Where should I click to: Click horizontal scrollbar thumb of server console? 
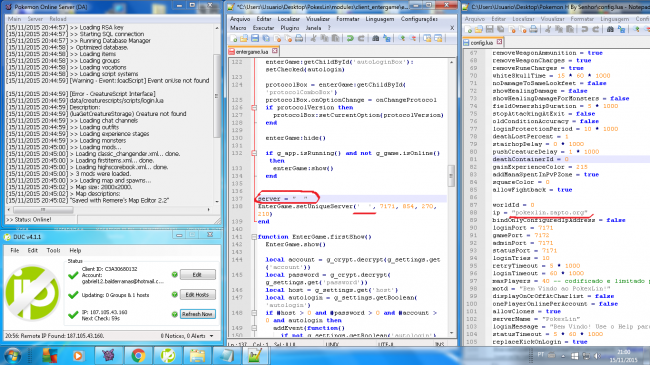pos(43,210)
